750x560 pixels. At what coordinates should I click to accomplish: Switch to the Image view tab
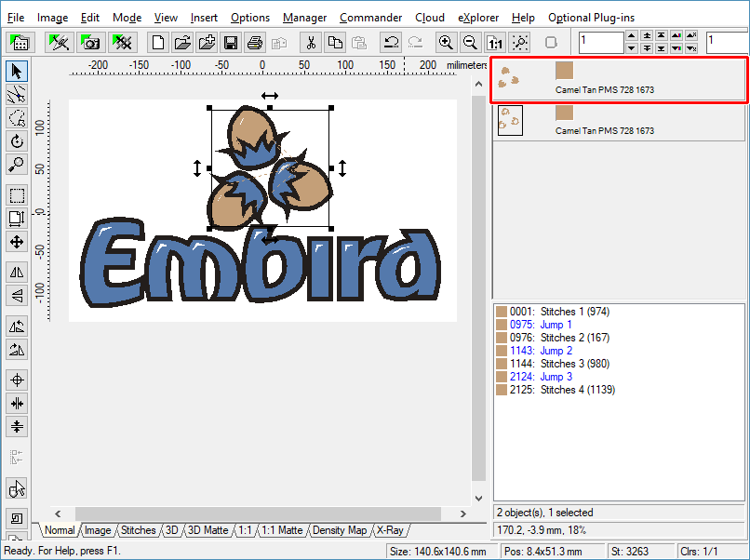[98, 530]
